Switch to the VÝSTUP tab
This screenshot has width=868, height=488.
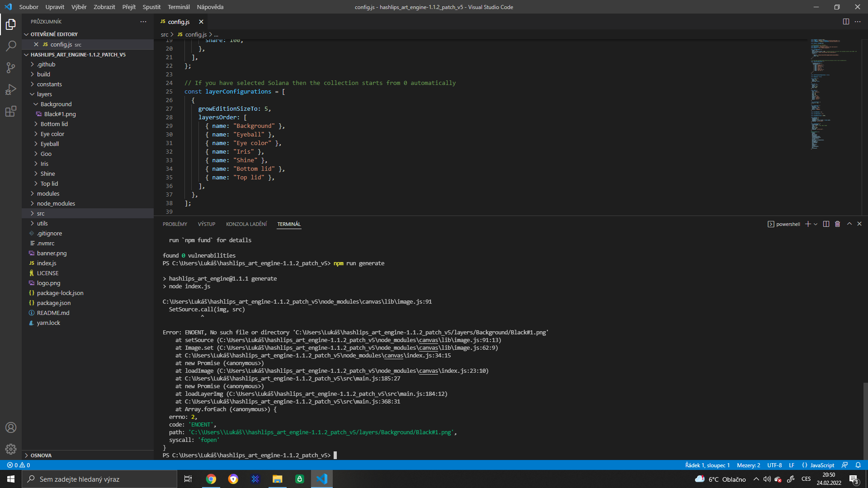[206, 224]
